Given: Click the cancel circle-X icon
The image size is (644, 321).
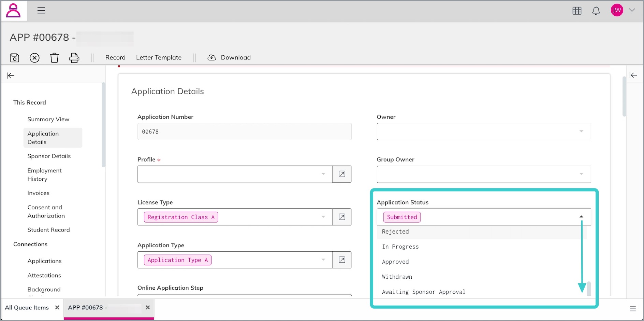Looking at the screenshot, I should point(34,58).
